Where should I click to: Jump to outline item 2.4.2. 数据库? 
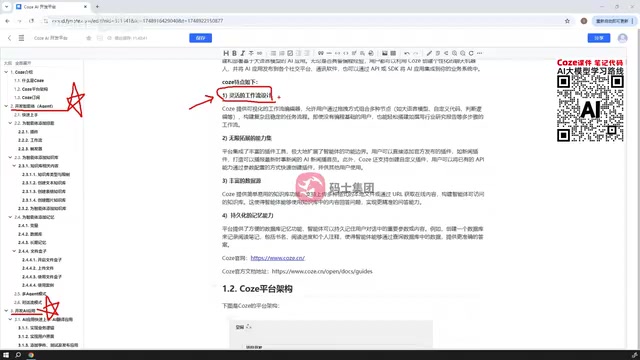pos(30,234)
